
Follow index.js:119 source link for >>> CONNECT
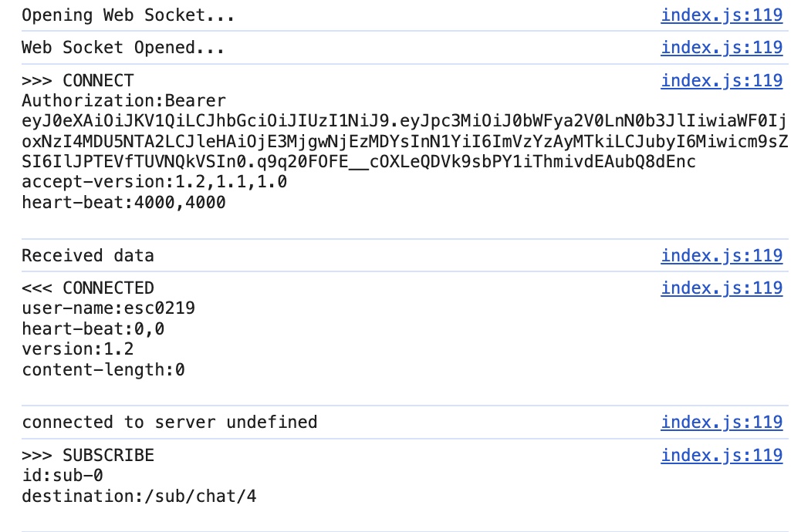coord(722,81)
